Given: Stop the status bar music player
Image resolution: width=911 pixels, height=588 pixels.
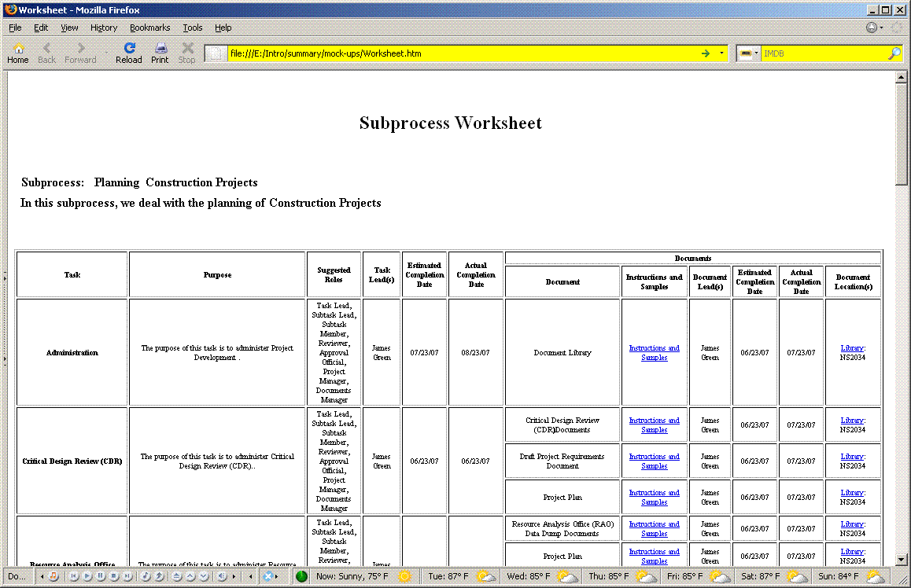Looking at the screenshot, I should pos(114,576).
